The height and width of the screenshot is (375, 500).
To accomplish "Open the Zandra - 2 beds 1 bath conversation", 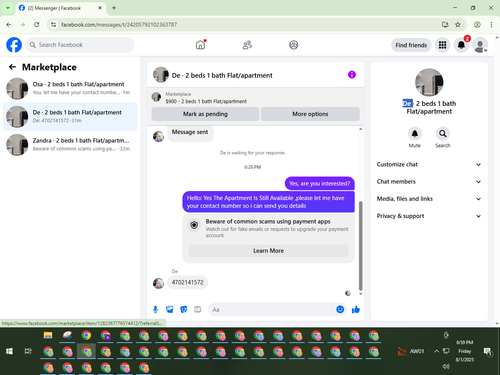I will click(x=70, y=145).
